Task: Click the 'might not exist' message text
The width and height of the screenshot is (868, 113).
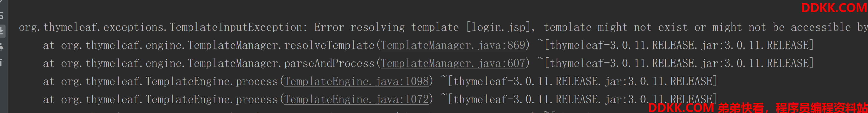Action: pos(642,27)
